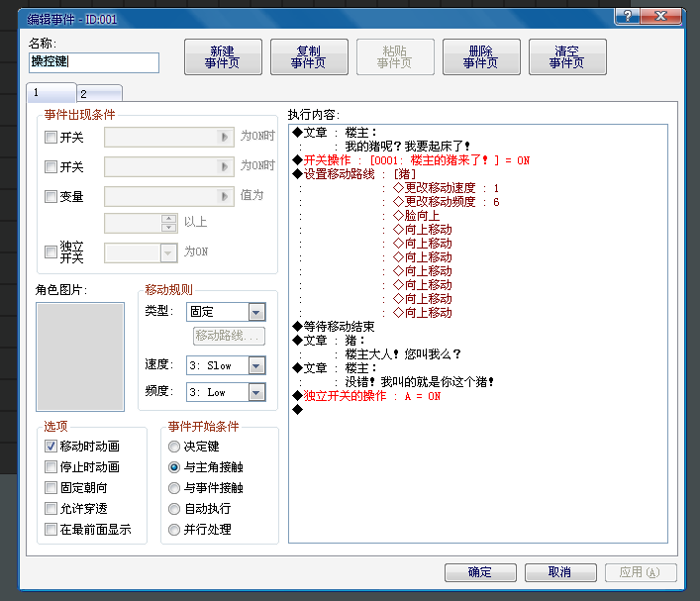Screen dimensions: 700x601
Task: Select the 楼主大人!您叫我么? text line
Action: (403, 354)
